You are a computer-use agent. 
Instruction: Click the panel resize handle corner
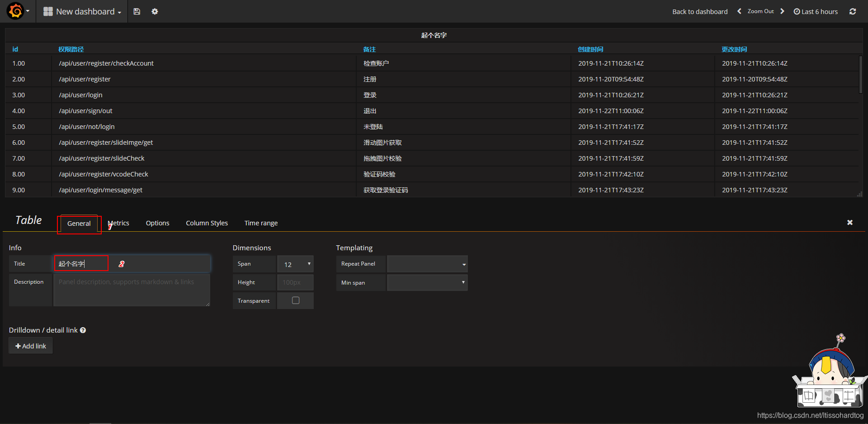(859, 194)
